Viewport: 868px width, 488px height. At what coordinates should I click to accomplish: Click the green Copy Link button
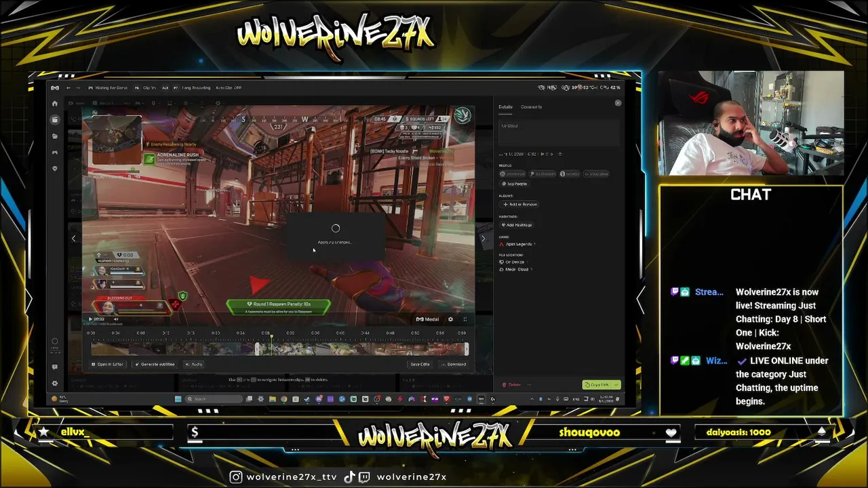[x=597, y=384]
